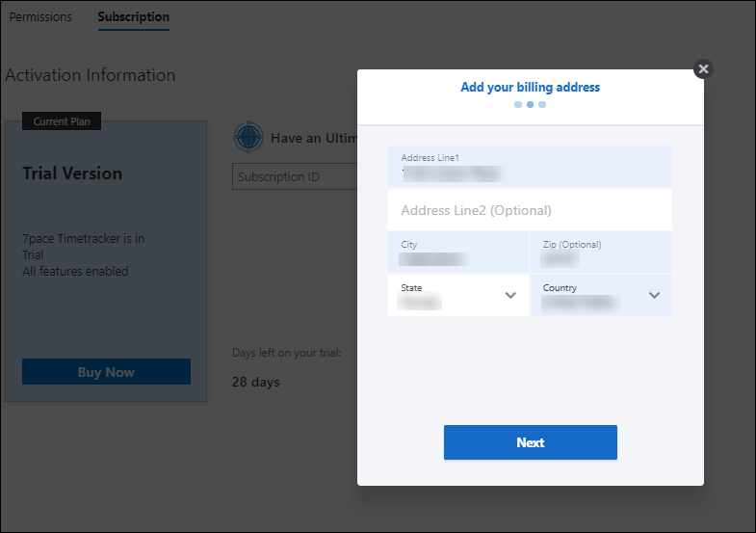Select the Subscription tab
The height and width of the screenshot is (533, 756).
tap(134, 17)
